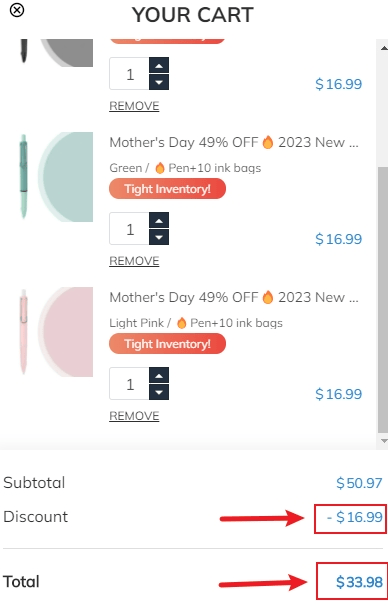Remove the Green pen from cart
The width and height of the screenshot is (388, 607).
click(134, 261)
